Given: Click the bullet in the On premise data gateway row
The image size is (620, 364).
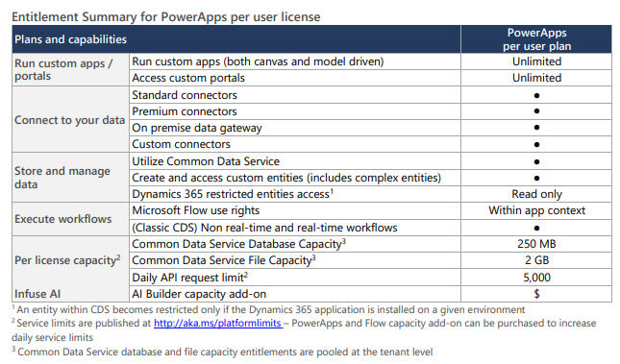Looking at the screenshot, I should coord(536,128).
